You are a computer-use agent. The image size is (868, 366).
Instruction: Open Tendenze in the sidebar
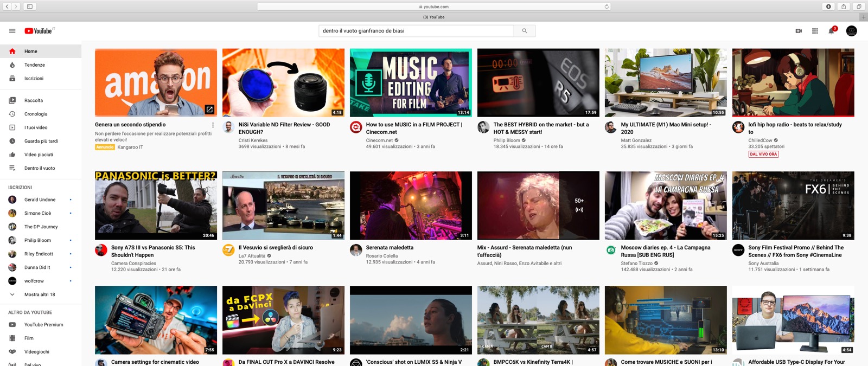coord(41,65)
